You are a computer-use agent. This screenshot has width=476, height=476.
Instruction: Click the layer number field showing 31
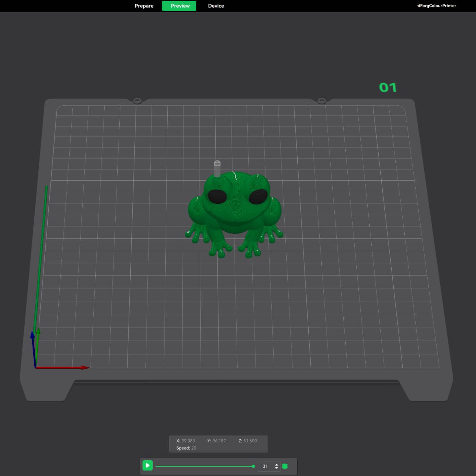[x=265, y=466]
